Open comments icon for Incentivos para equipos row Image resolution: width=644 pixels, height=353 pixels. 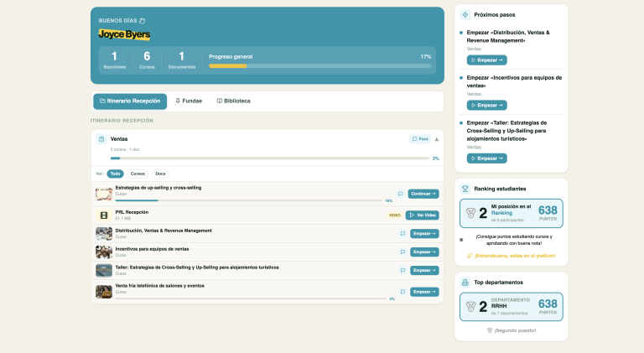point(402,252)
